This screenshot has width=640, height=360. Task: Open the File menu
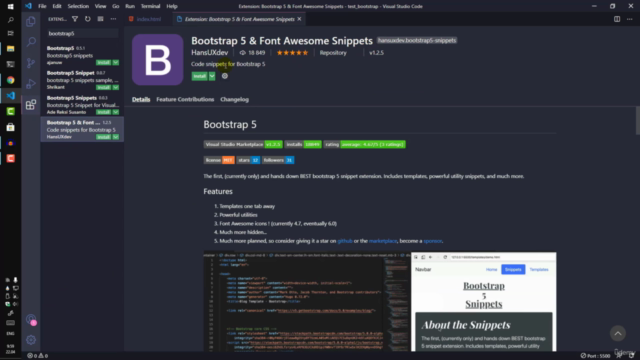[x=42, y=6]
